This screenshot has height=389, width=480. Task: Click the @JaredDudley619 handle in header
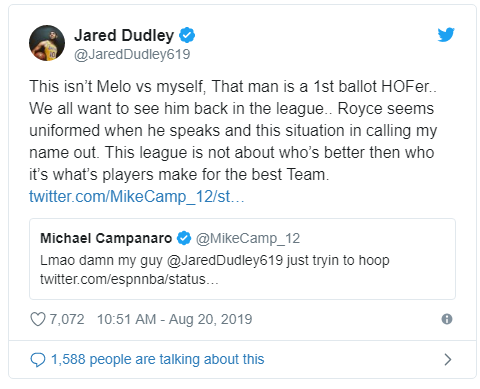tap(132, 54)
